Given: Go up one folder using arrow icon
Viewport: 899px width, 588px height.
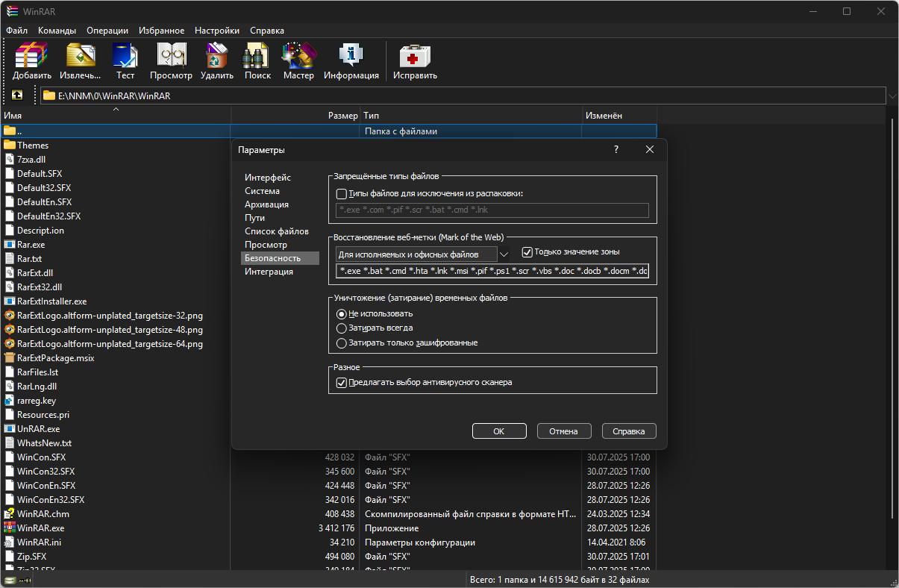Looking at the screenshot, I should [x=17, y=96].
